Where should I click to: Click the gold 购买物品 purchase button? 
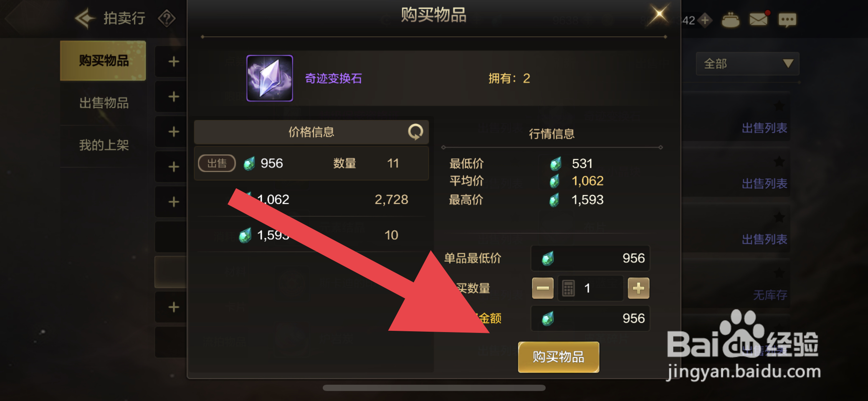point(559,357)
